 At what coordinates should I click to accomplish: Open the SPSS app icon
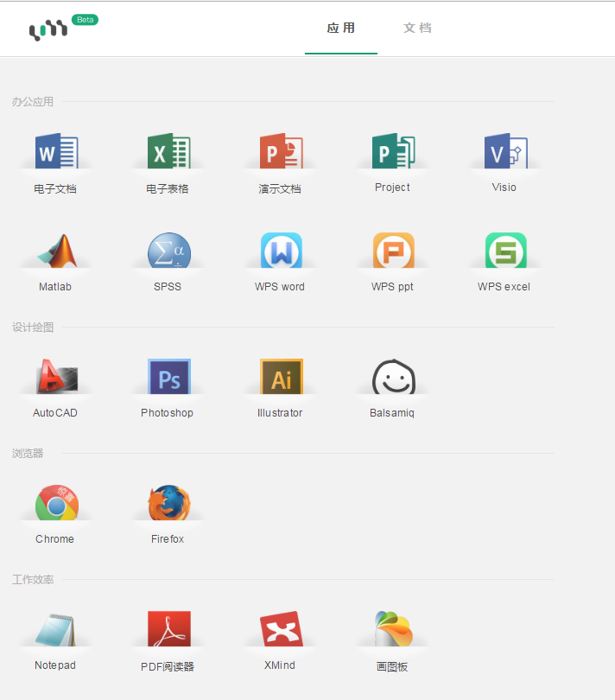169,250
